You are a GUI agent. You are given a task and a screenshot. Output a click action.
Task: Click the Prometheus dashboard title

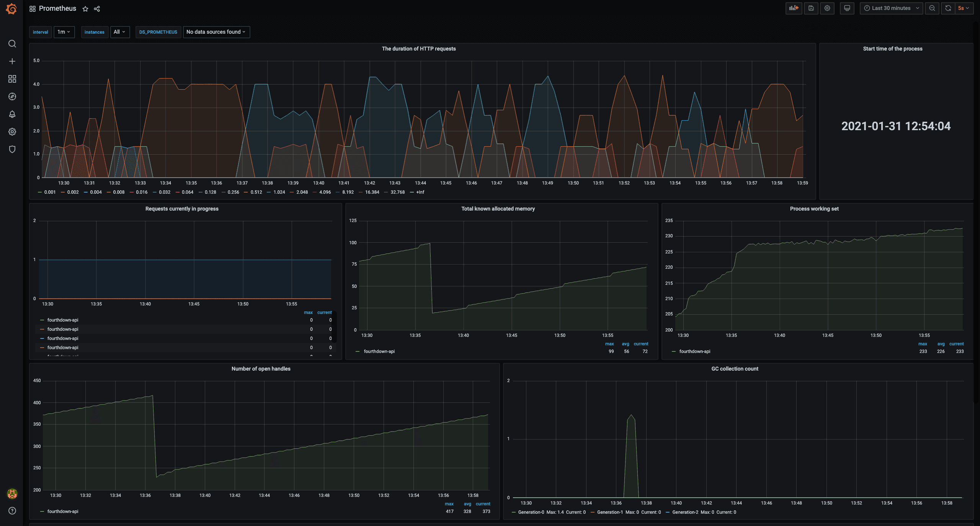(57, 8)
